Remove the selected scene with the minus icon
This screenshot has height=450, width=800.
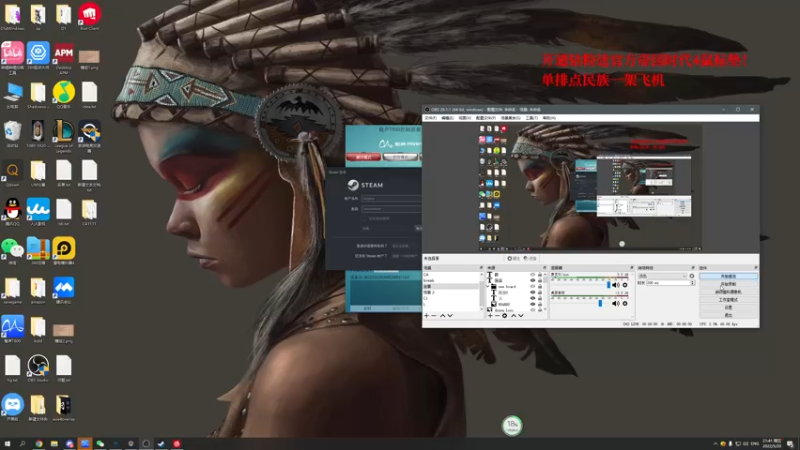click(434, 316)
